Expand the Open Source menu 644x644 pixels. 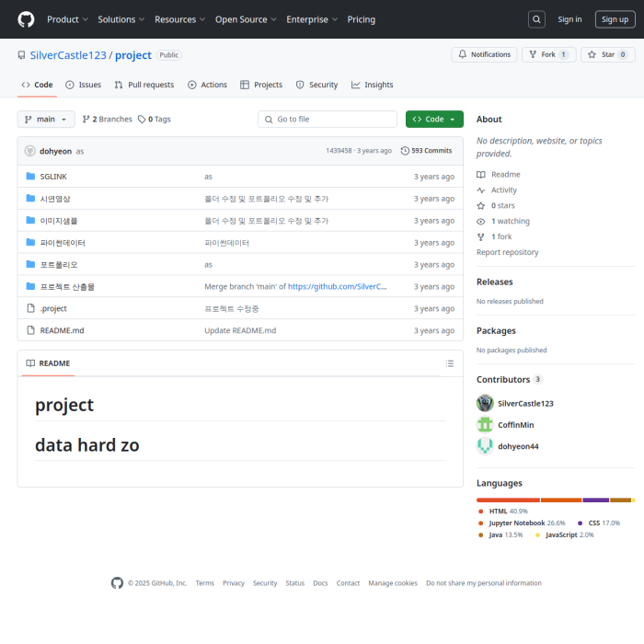click(246, 19)
